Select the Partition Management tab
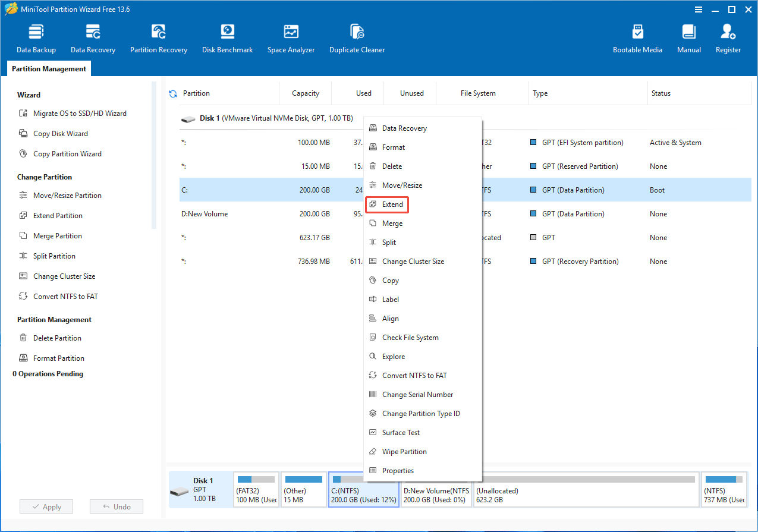The image size is (758, 532). [49, 69]
